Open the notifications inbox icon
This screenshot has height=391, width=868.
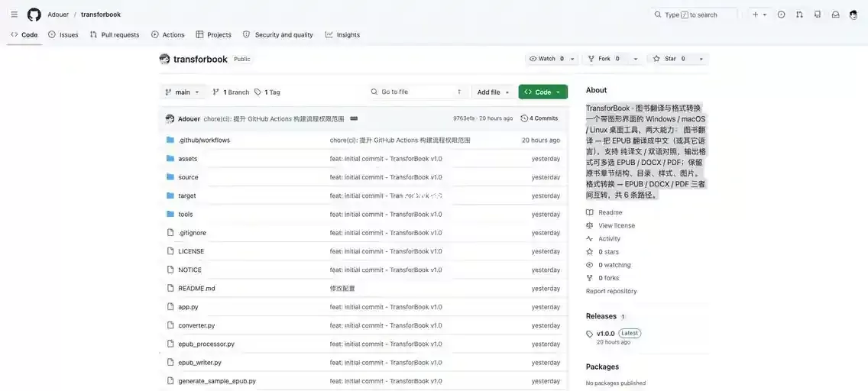click(835, 15)
